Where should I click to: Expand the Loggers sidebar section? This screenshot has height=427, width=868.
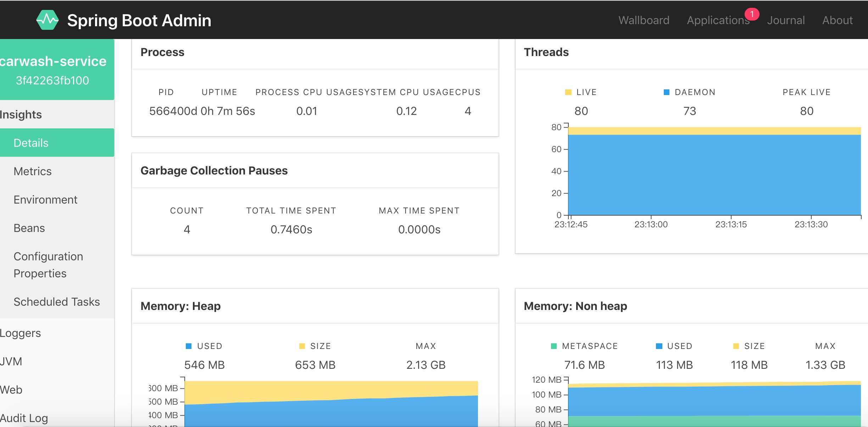point(20,333)
